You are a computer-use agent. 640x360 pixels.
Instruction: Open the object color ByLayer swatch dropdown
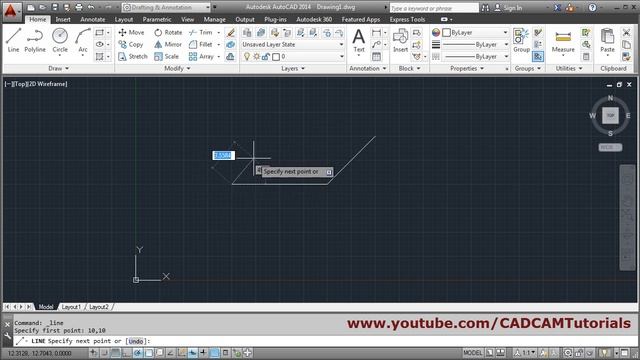click(476, 32)
